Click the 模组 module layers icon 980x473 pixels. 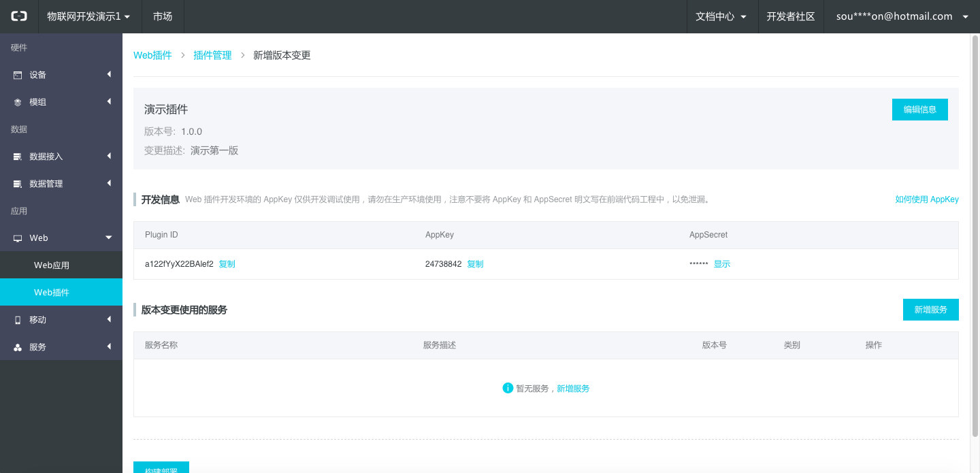[x=18, y=102]
